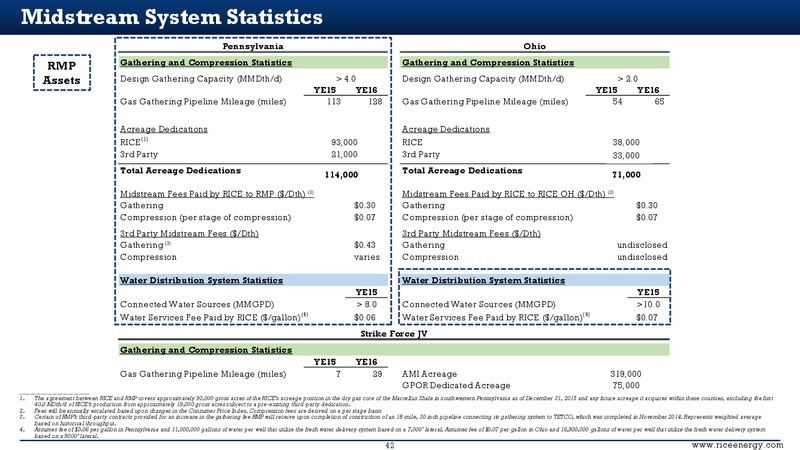The height and width of the screenshot is (450, 800).
Task: Select the 'Ohio' column heading
Action: click(x=534, y=46)
